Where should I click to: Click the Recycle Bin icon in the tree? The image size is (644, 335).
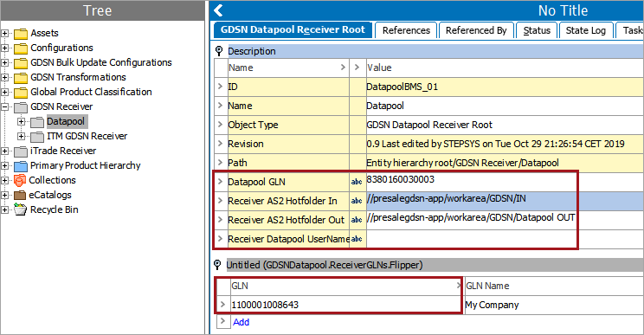coord(20,209)
